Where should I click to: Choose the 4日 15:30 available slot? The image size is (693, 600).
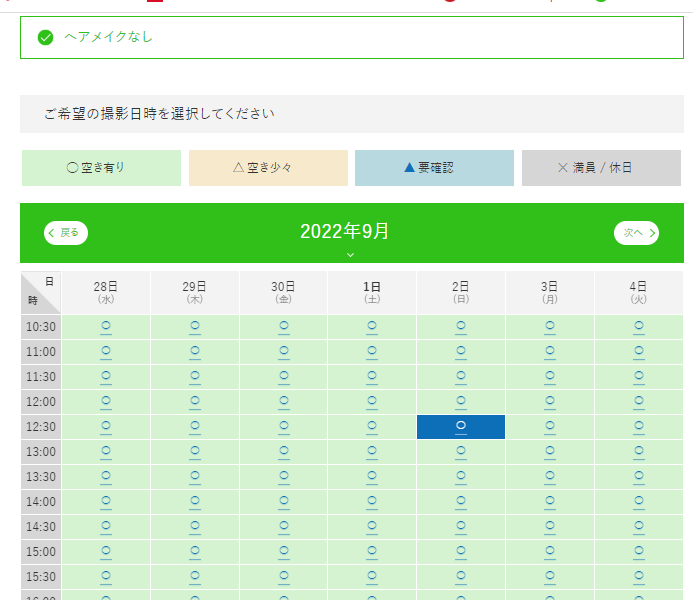(638, 576)
